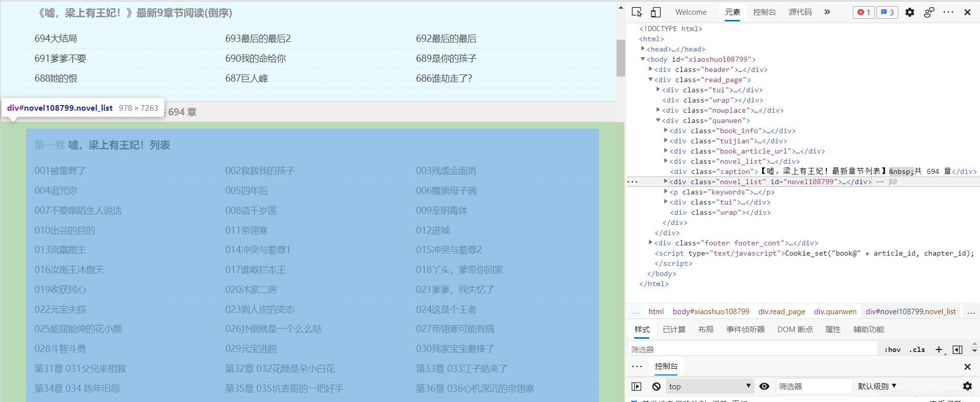
Task: Open the 默认级别 log level dropdown
Action: [x=877, y=386]
